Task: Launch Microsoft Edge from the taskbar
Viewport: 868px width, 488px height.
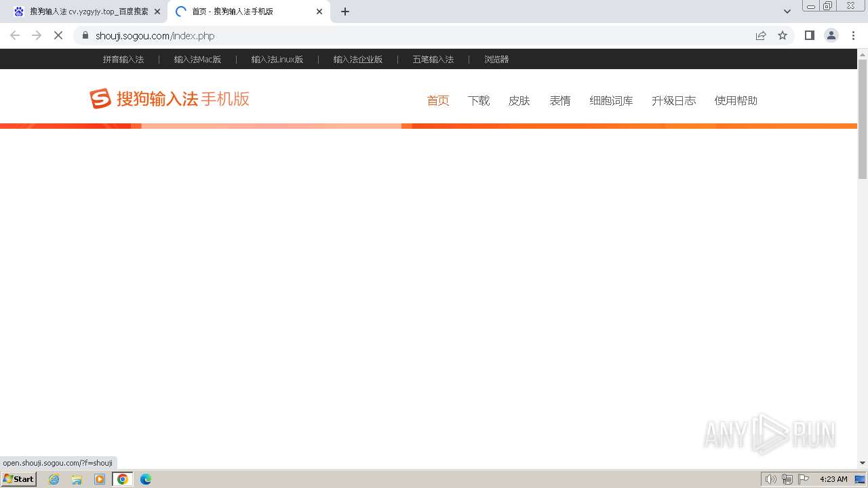Action: pyautogui.click(x=146, y=479)
